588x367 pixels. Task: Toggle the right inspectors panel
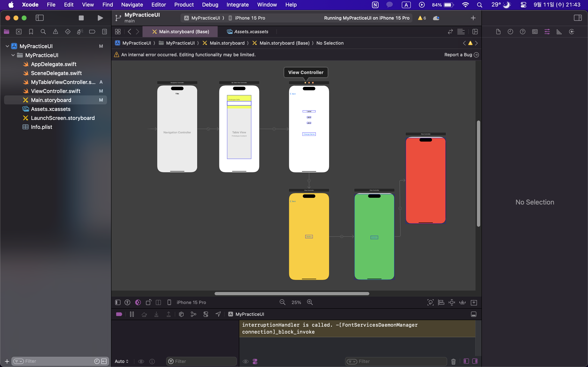(578, 18)
